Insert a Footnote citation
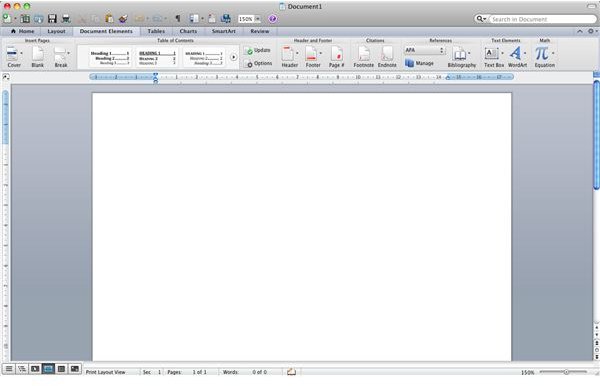 coord(364,56)
